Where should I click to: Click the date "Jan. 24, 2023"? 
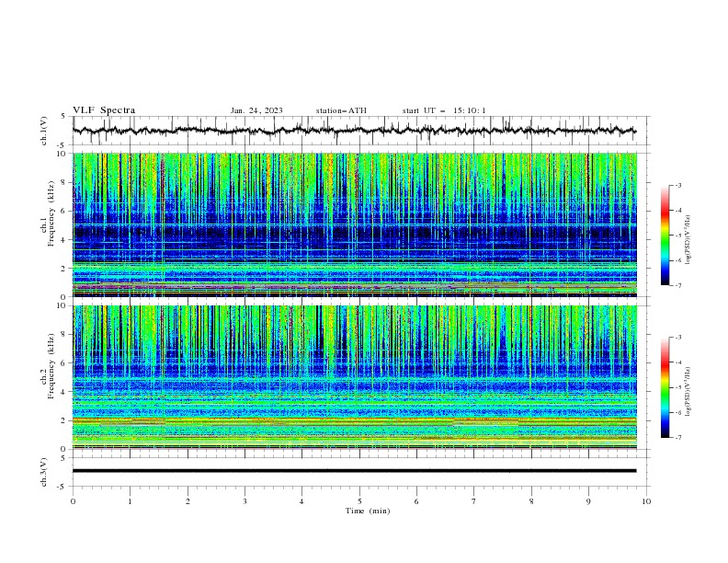(x=256, y=110)
